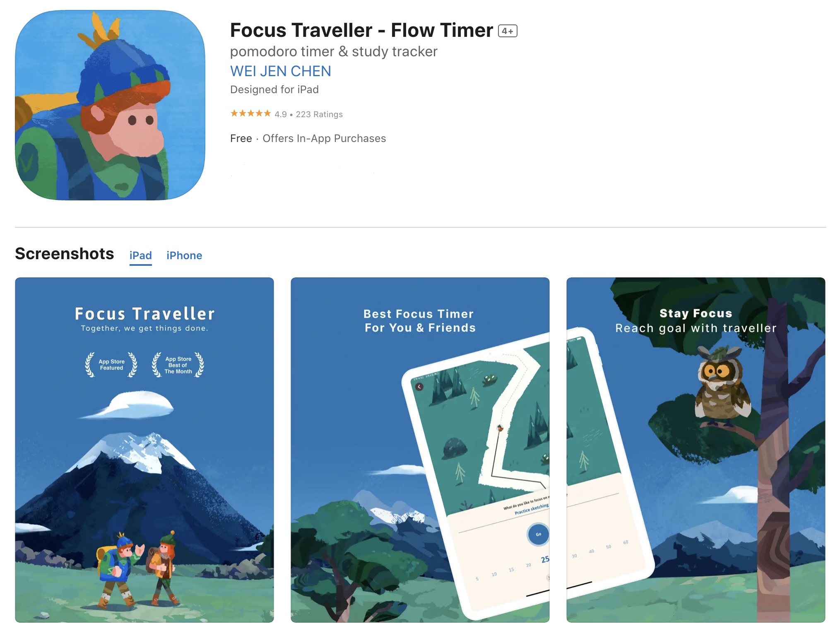
Task: Click the Best of The Month badge
Action: 178,365
